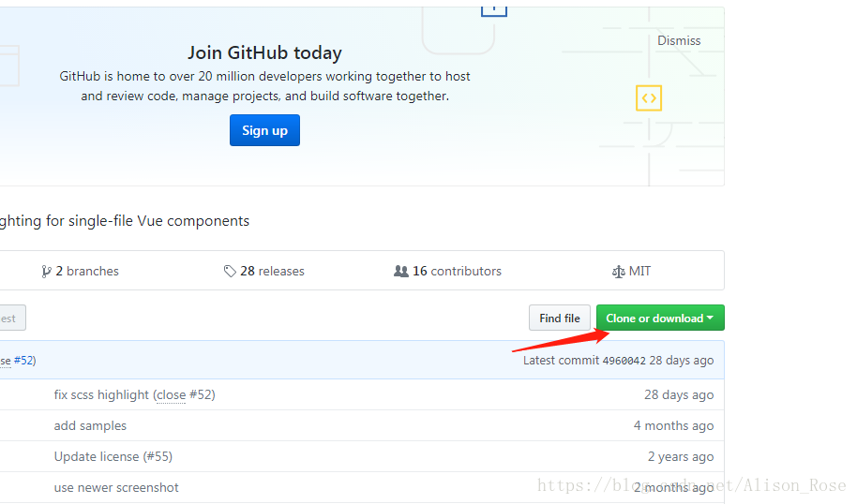This screenshot has height=504, width=857.
Task: Open latest commit hash 4960042
Action: click(624, 361)
